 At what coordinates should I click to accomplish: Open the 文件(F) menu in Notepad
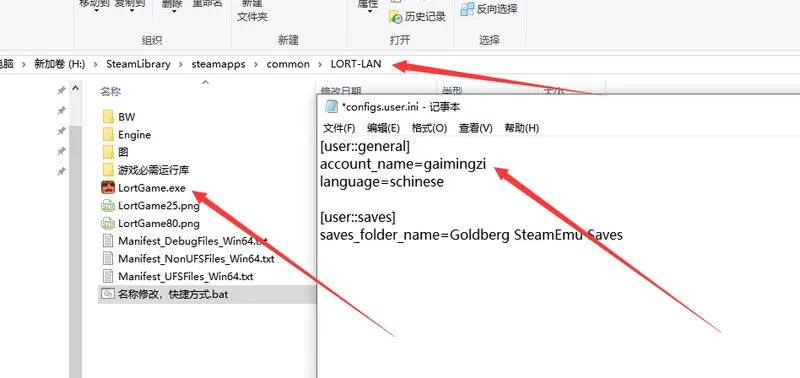339,128
